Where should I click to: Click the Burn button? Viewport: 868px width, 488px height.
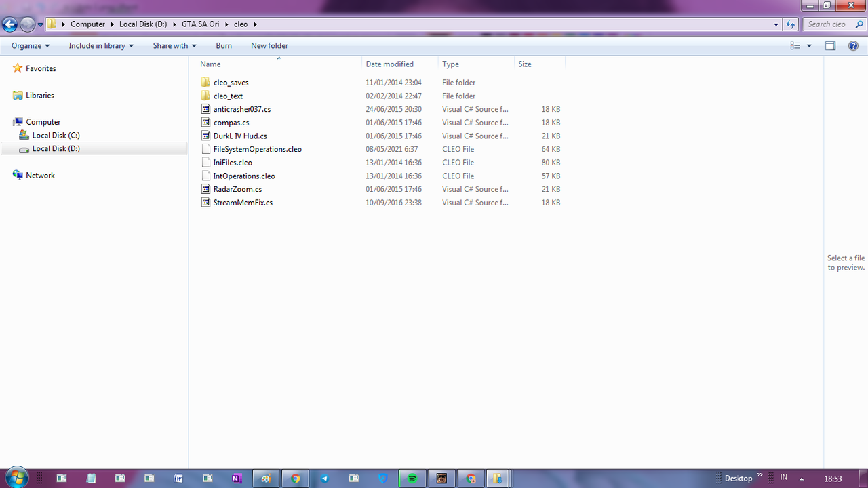(x=224, y=46)
